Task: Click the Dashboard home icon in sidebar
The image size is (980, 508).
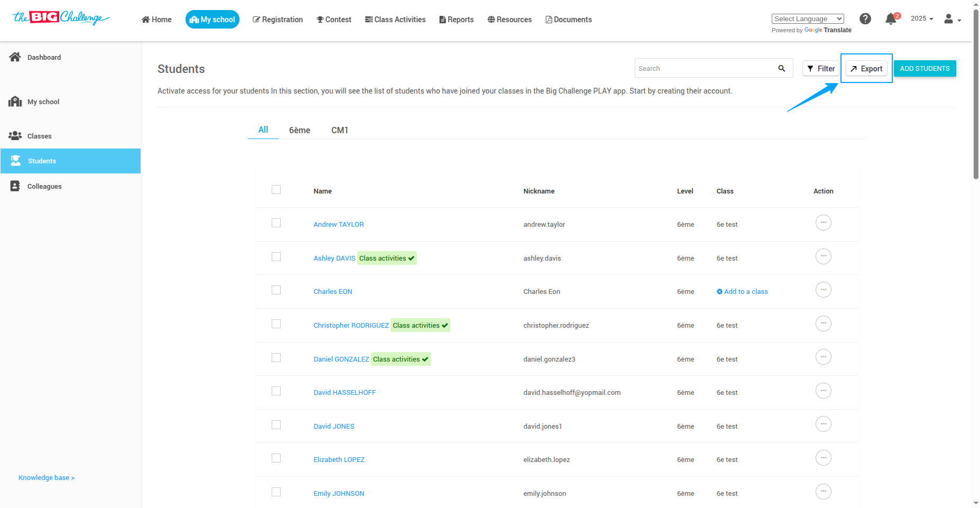Action: pos(15,57)
